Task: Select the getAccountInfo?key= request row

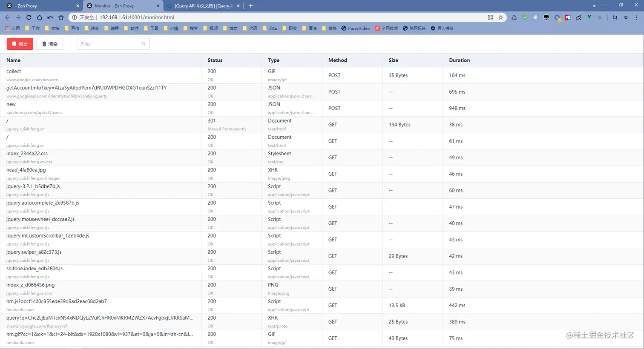Action: [x=322, y=92]
